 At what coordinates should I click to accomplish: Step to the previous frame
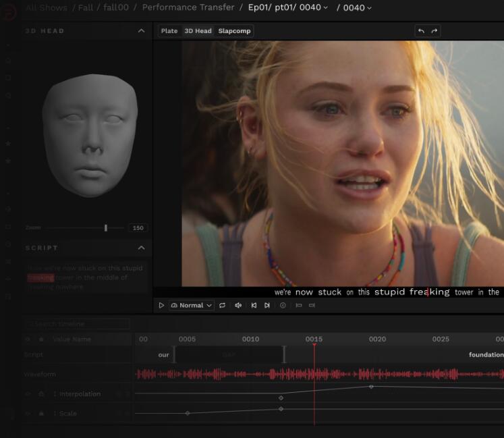pyautogui.click(x=254, y=306)
